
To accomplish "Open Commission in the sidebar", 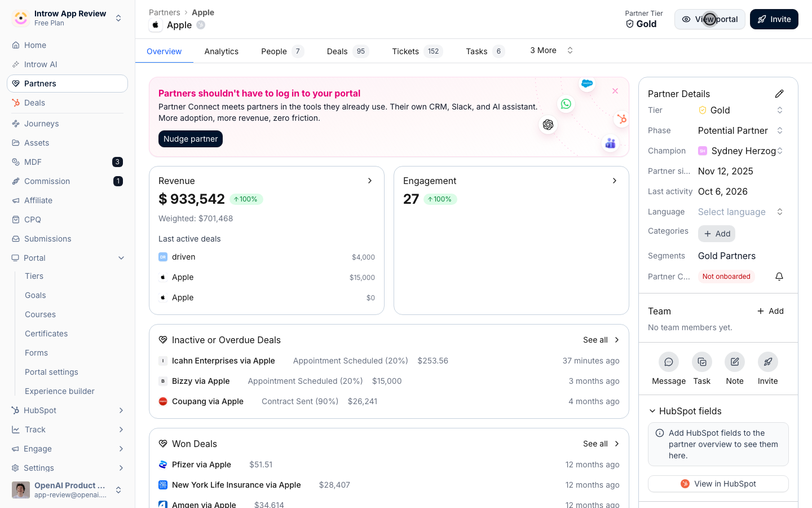I will tap(67, 181).
